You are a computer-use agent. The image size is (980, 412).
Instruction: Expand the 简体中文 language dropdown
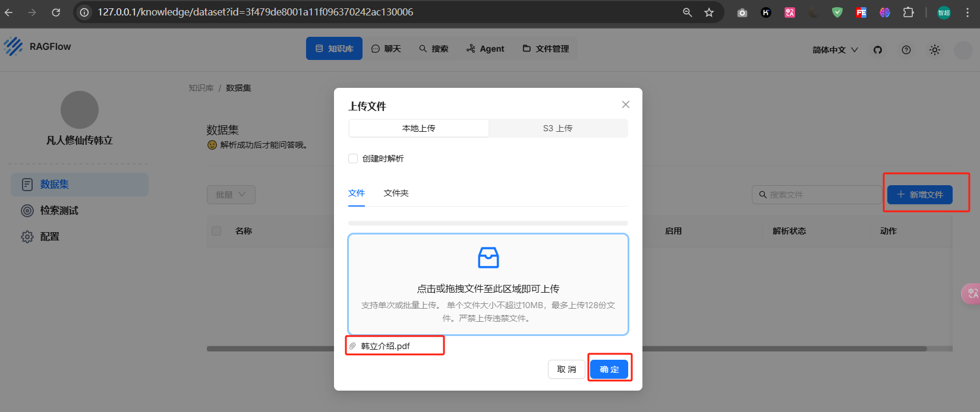pyautogui.click(x=835, y=50)
